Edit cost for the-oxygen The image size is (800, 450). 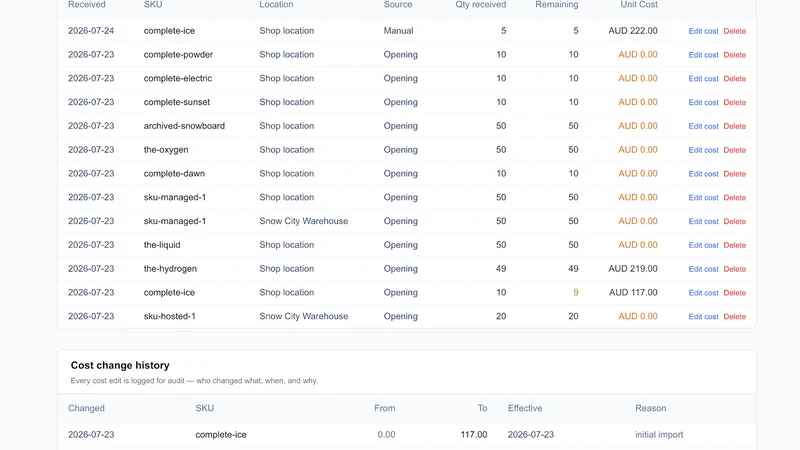[703, 150]
